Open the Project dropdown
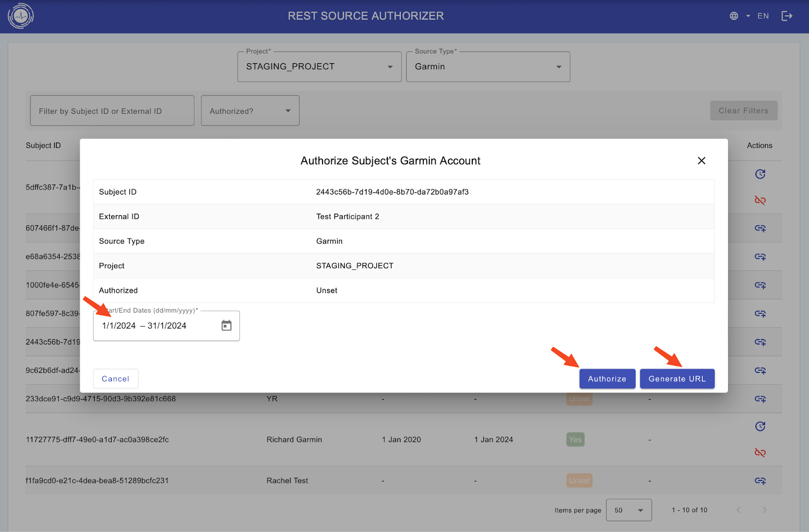Viewport: 809px width, 532px height. pos(319,67)
